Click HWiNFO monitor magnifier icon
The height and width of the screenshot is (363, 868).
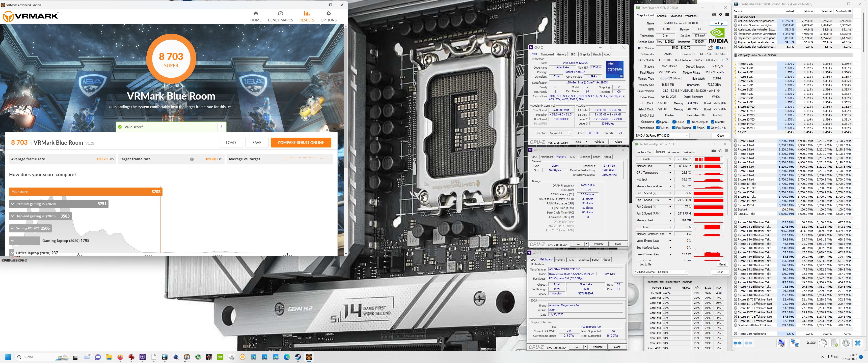pyautogui.click(x=781, y=343)
